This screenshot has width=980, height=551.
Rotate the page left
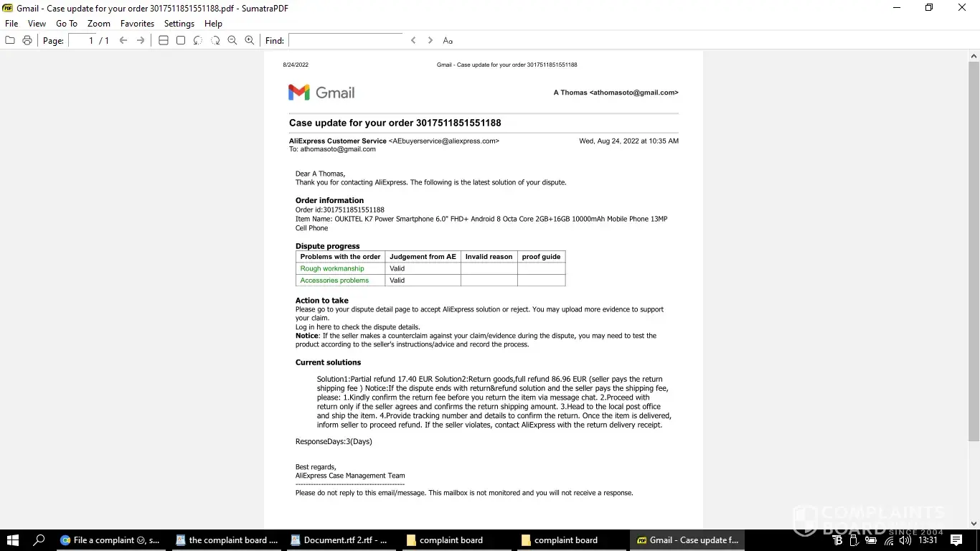(198, 41)
